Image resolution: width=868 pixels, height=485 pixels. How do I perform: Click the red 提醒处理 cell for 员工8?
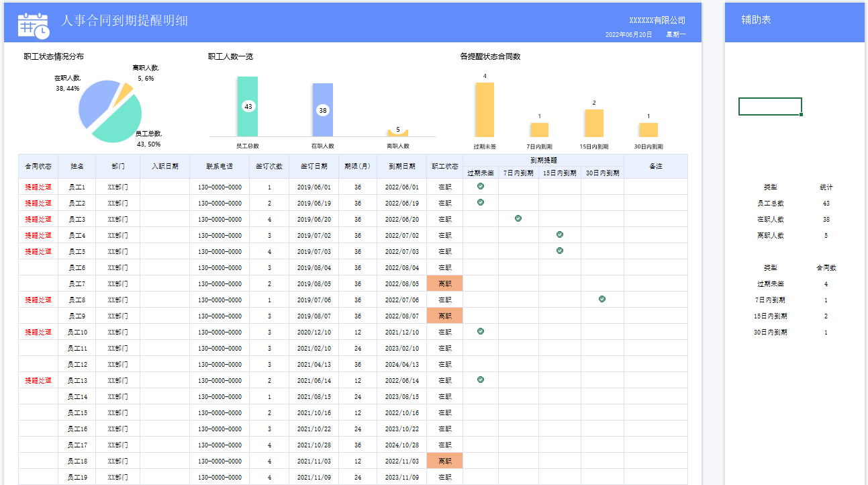coord(38,300)
